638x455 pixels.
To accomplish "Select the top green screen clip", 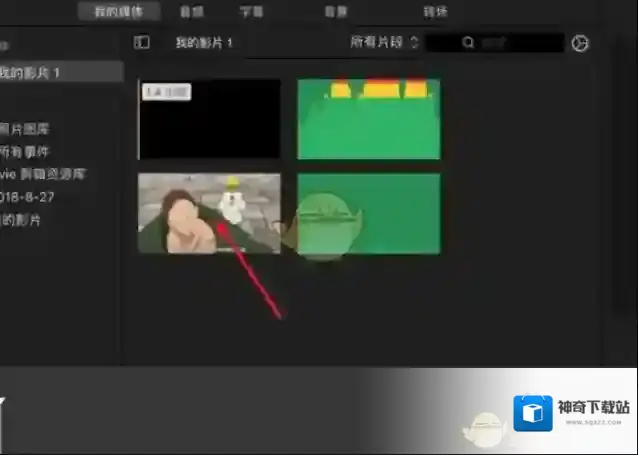I will (368, 120).
